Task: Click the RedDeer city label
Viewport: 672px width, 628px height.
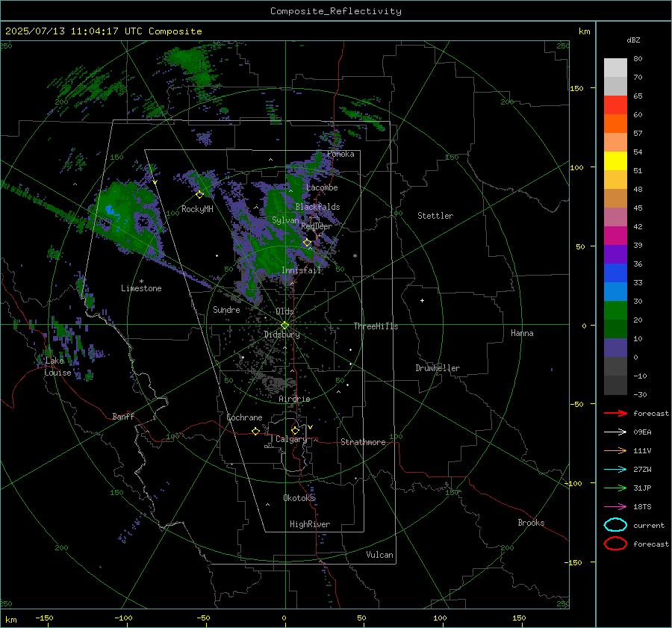Action: (317, 226)
